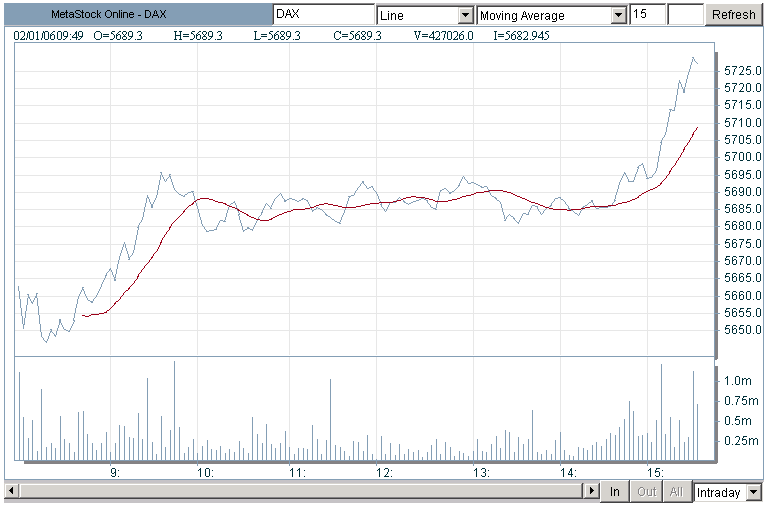
Task: Click the Out zoom button
Action: [647, 491]
